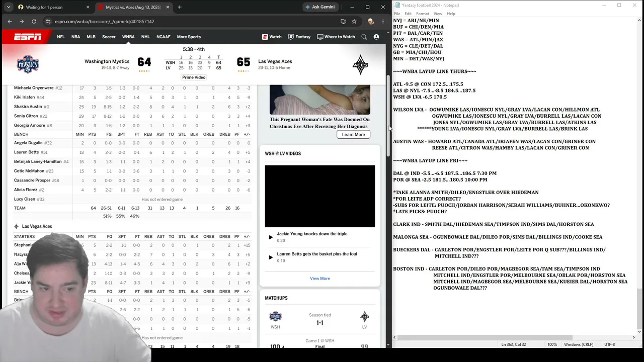Select NCAAF in the ESPN navigation
644x362 pixels.
[x=164, y=37]
